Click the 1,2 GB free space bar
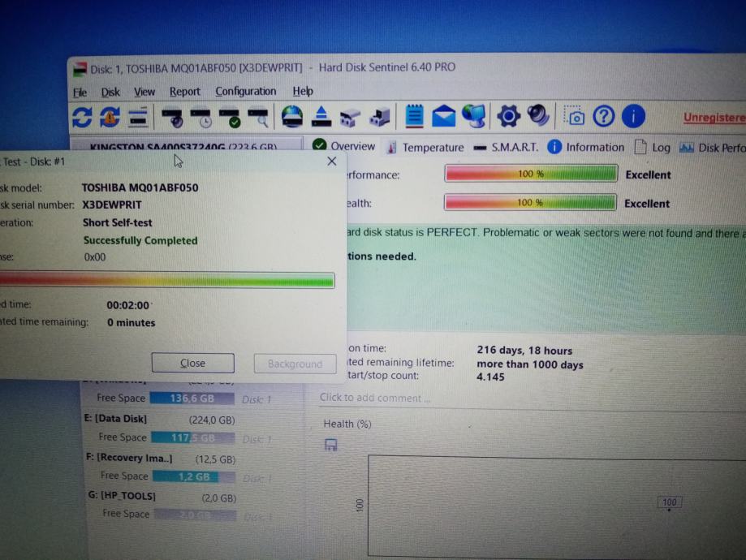This screenshot has width=746, height=560. tap(194, 476)
